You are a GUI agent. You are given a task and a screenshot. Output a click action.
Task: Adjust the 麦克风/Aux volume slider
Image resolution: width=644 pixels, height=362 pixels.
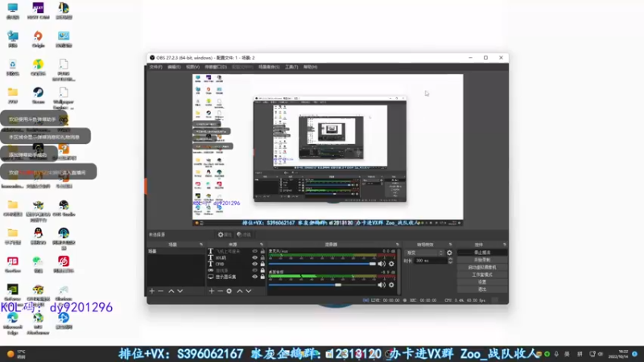tap(322, 264)
